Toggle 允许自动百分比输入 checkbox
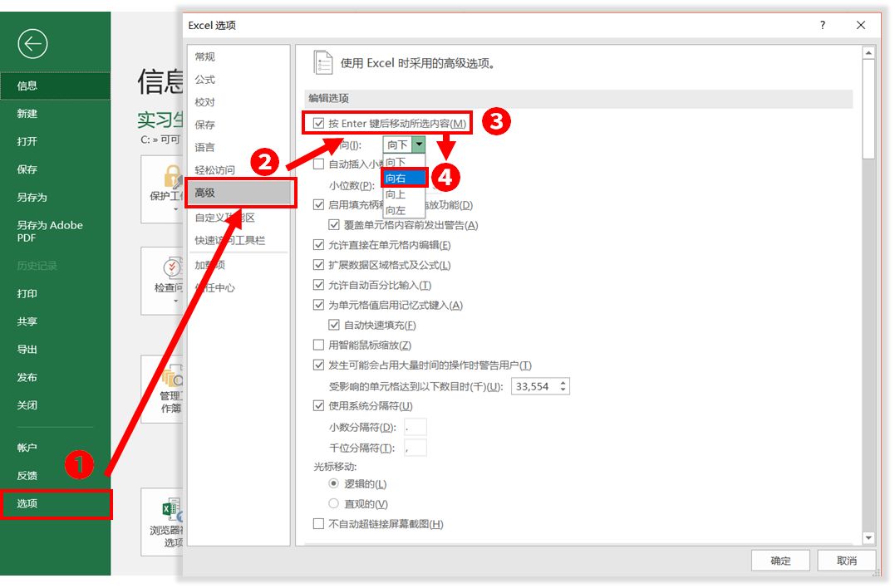The image size is (895, 588). pos(318,285)
